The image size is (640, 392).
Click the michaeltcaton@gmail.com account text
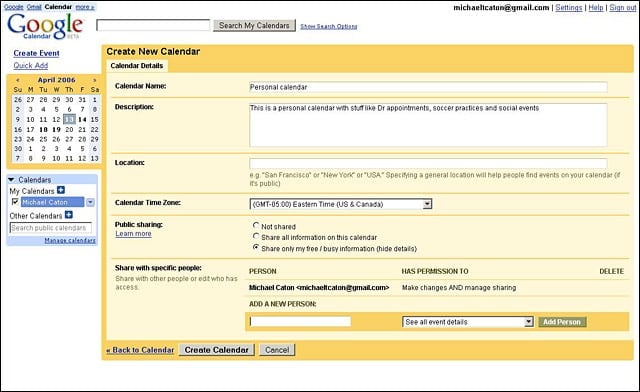501,7
